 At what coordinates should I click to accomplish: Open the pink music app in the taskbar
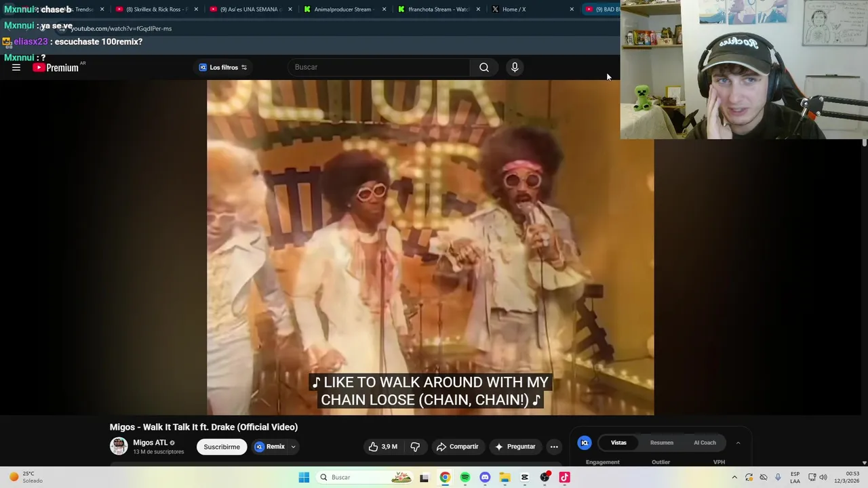pyautogui.click(x=564, y=477)
